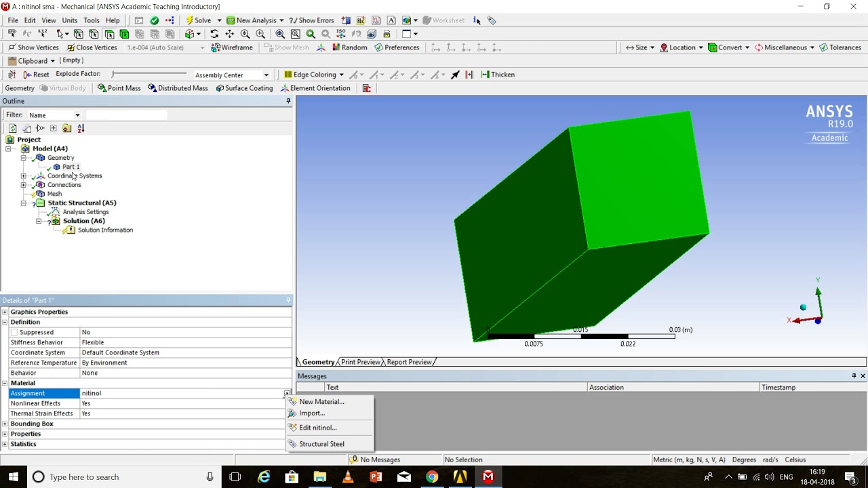Select the Rotate view tool
This screenshot has width=868, height=488.
214,34
